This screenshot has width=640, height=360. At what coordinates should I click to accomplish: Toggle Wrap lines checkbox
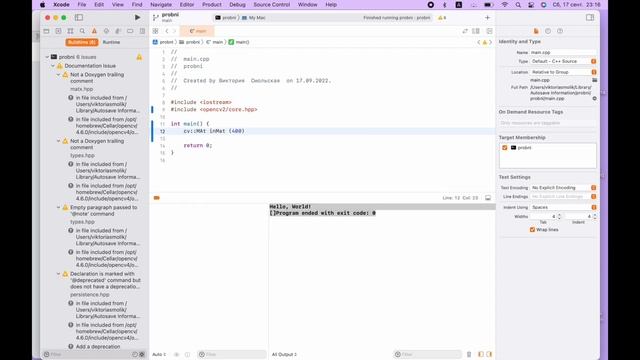click(x=532, y=230)
